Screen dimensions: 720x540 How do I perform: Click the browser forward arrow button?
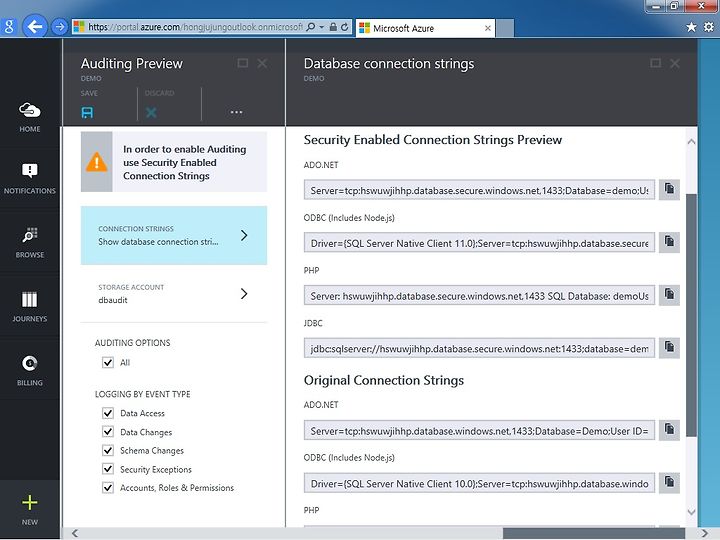click(x=60, y=27)
